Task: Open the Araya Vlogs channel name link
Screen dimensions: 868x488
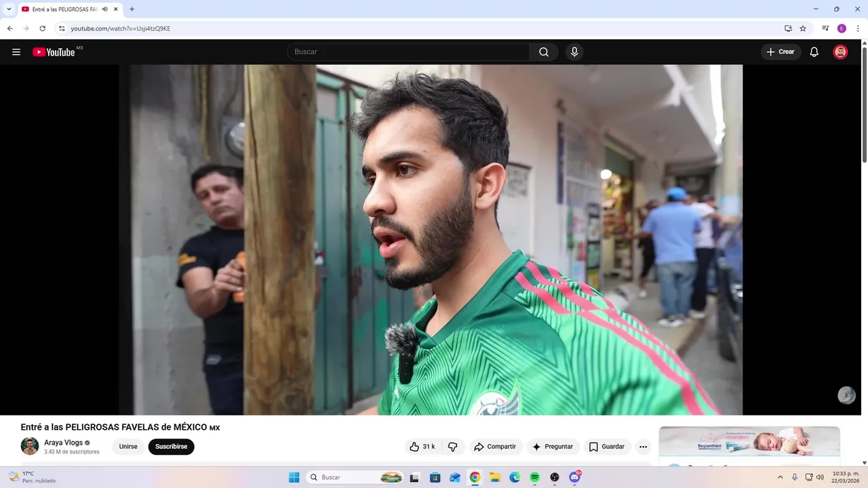Action: point(63,443)
